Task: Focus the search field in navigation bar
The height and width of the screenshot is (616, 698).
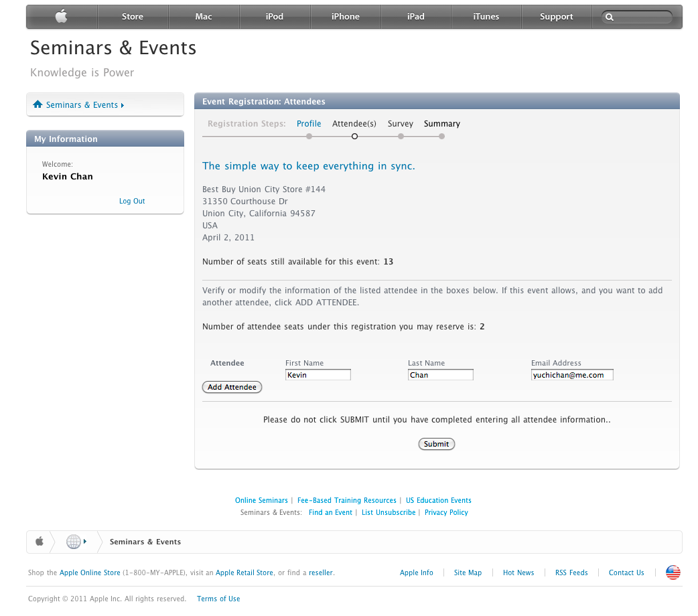Action: [x=637, y=17]
